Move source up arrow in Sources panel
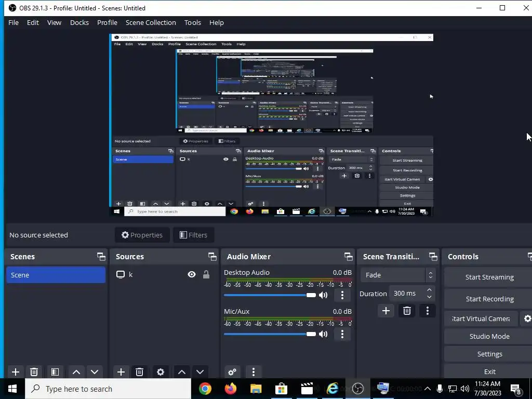532x399 pixels. point(182,372)
